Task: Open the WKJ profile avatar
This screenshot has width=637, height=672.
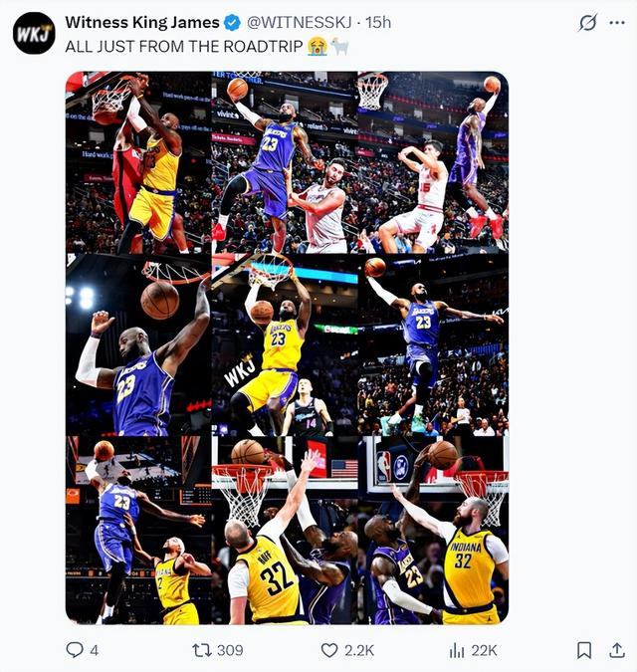Action: click(34, 33)
